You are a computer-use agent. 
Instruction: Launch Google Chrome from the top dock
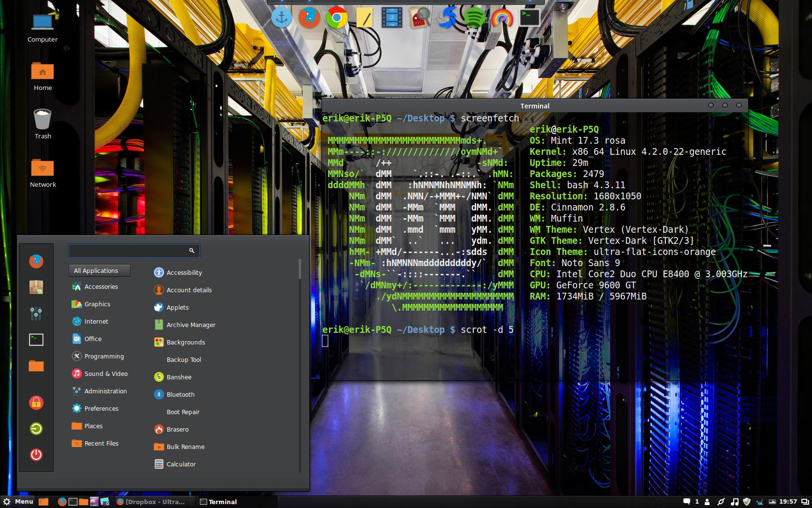click(337, 17)
